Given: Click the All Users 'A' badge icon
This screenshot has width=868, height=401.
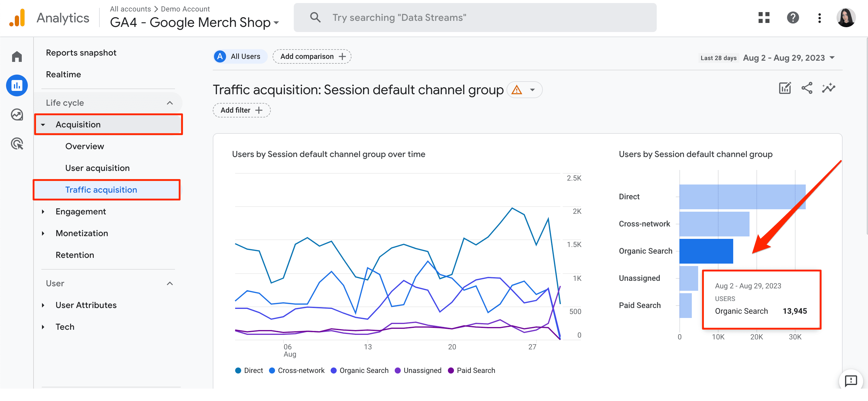Looking at the screenshot, I should pyautogui.click(x=220, y=56).
